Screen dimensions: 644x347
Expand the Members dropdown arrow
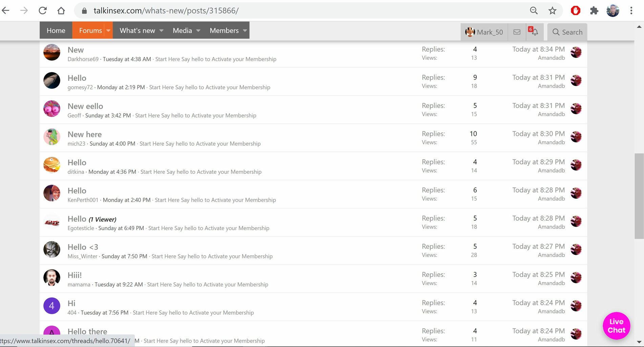pyautogui.click(x=245, y=30)
